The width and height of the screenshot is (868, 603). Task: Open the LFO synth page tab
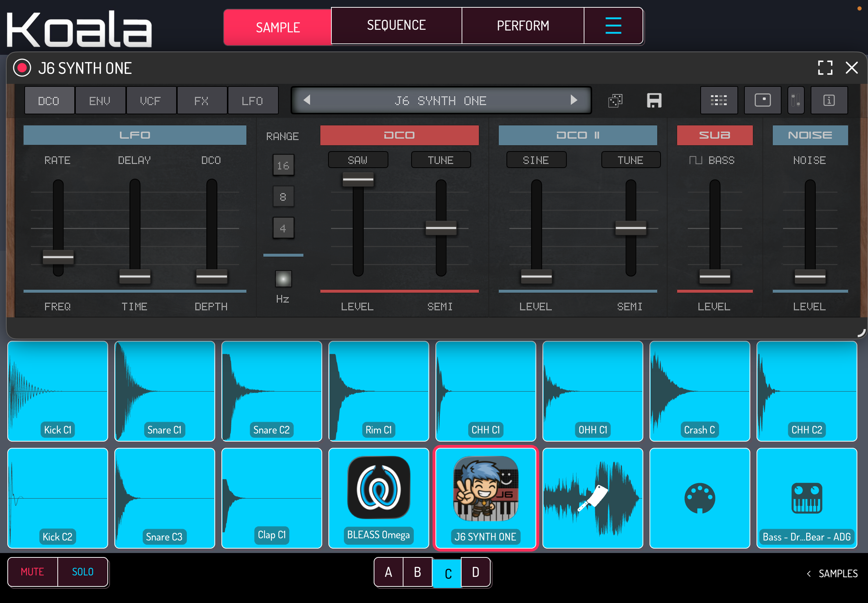(252, 100)
